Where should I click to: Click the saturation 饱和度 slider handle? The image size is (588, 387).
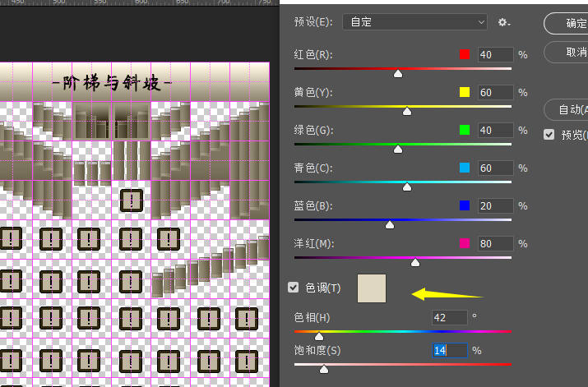click(x=324, y=370)
